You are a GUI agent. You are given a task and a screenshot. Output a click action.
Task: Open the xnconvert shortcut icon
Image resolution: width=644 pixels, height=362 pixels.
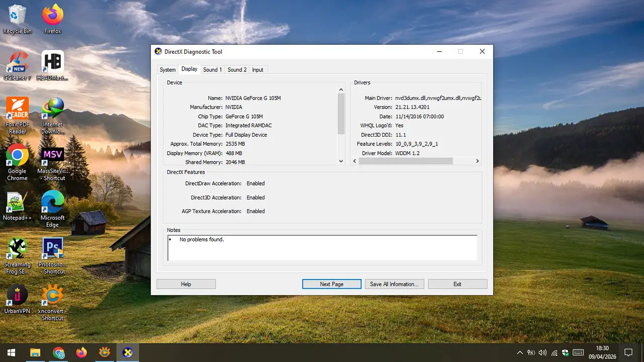click(52, 303)
